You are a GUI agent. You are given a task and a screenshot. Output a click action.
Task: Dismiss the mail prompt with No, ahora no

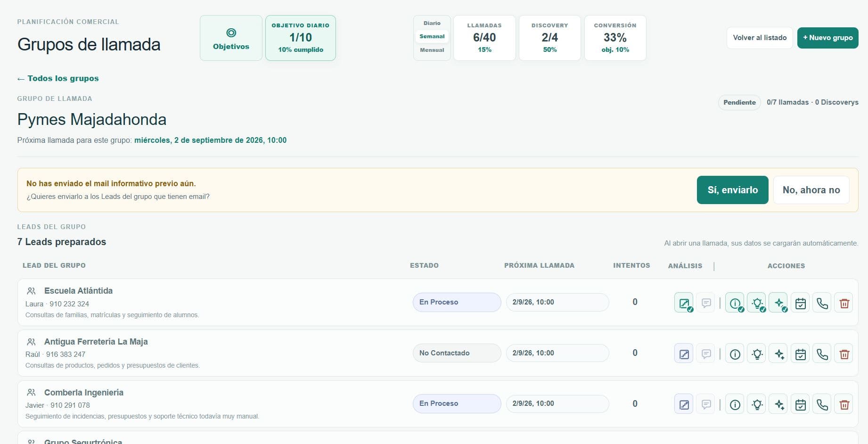point(811,190)
